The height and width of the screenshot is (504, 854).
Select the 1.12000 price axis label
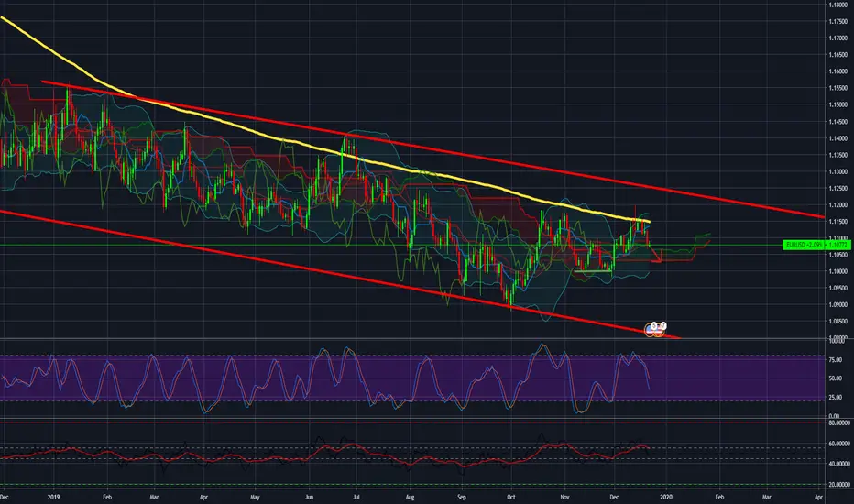[x=838, y=205]
